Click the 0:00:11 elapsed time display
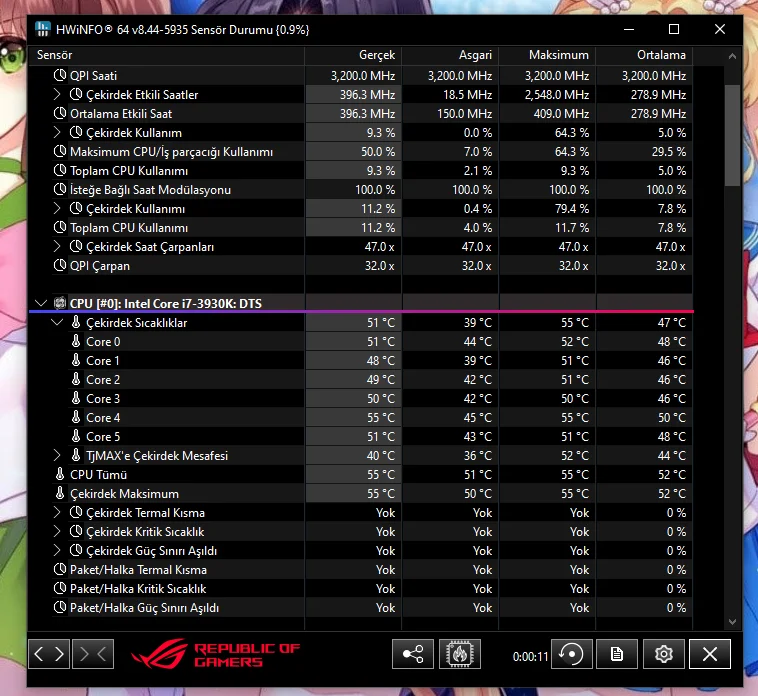The width and height of the screenshot is (758, 696). [x=530, y=656]
